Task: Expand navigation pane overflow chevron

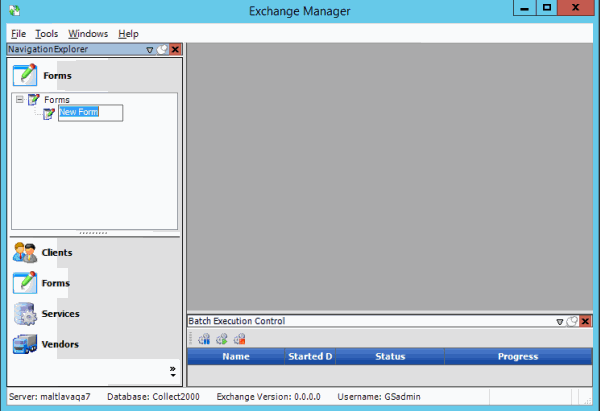Action: (x=172, y=370)
